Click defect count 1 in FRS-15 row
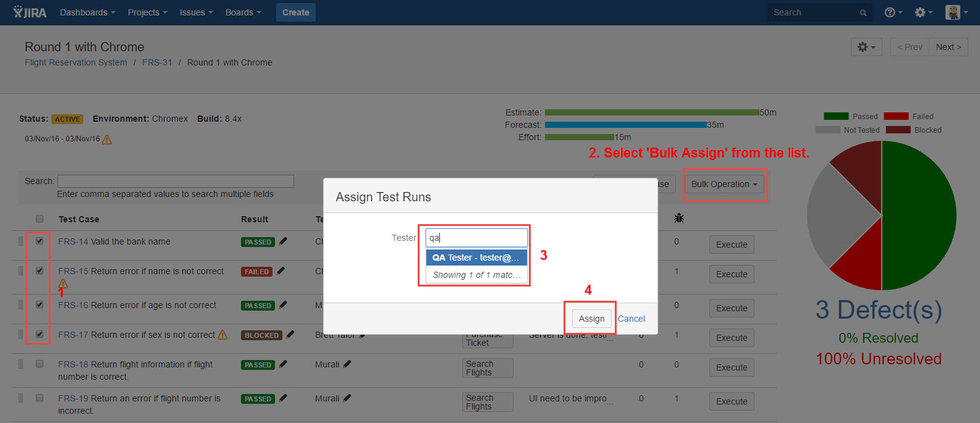Screen dimensions: 980x423 coord(677,271)
